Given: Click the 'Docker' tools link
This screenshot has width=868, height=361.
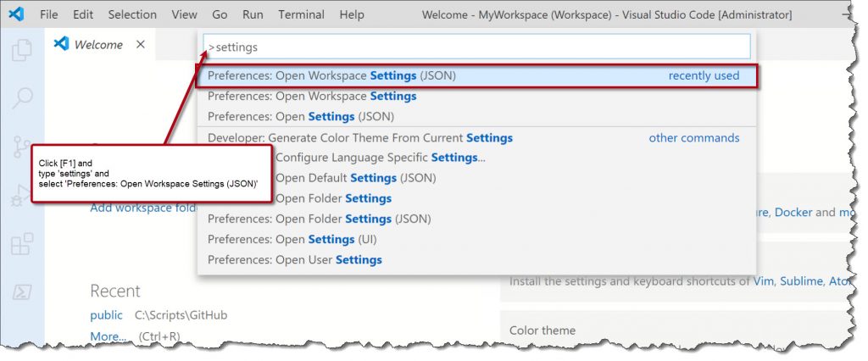Looking at the screenshot, I should (x=793, y=212).
